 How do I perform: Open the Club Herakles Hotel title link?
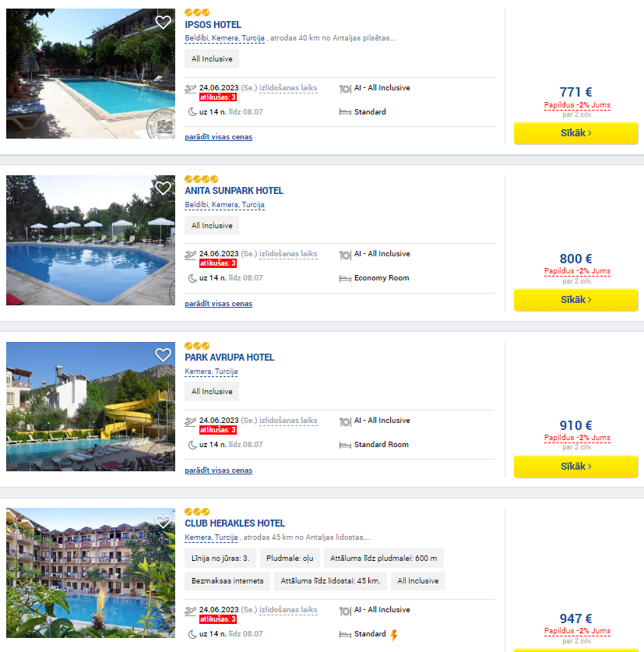point(235,523)
